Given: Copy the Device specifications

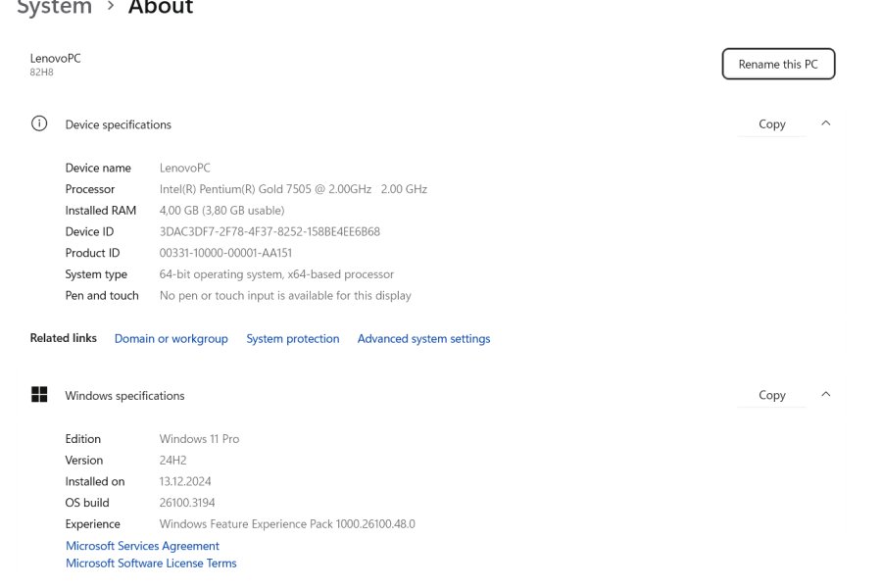Looking at the screenshot, I should pos(772,123).
